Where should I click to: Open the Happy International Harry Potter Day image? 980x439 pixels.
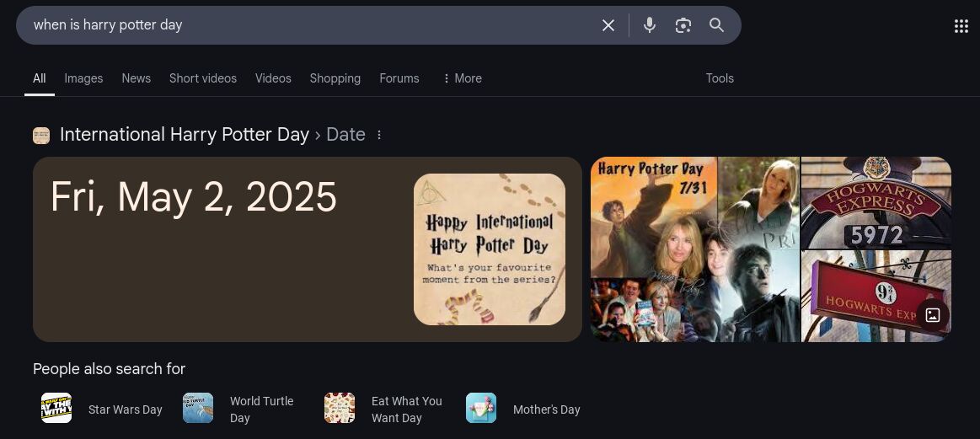tap(490, 249)
